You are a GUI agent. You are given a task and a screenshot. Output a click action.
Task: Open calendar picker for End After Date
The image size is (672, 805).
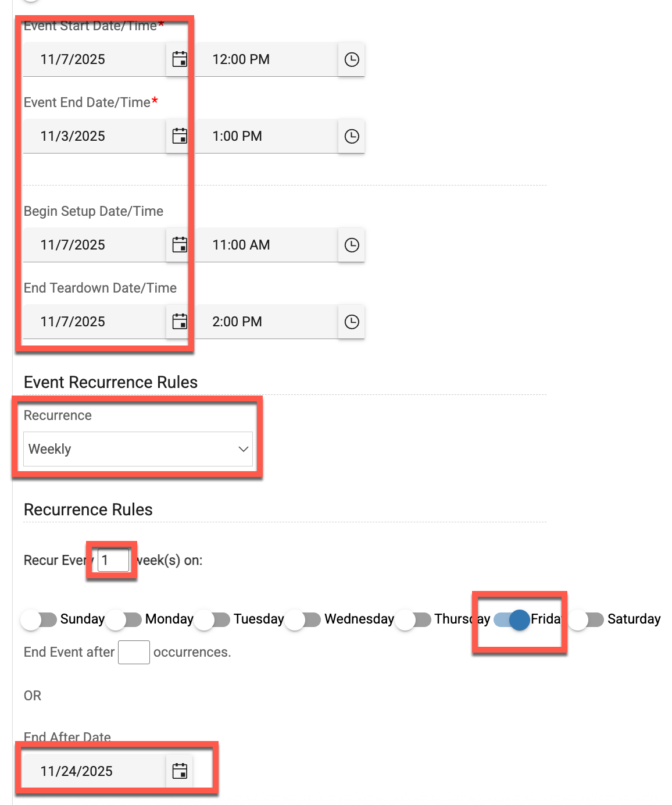[180, 771]
